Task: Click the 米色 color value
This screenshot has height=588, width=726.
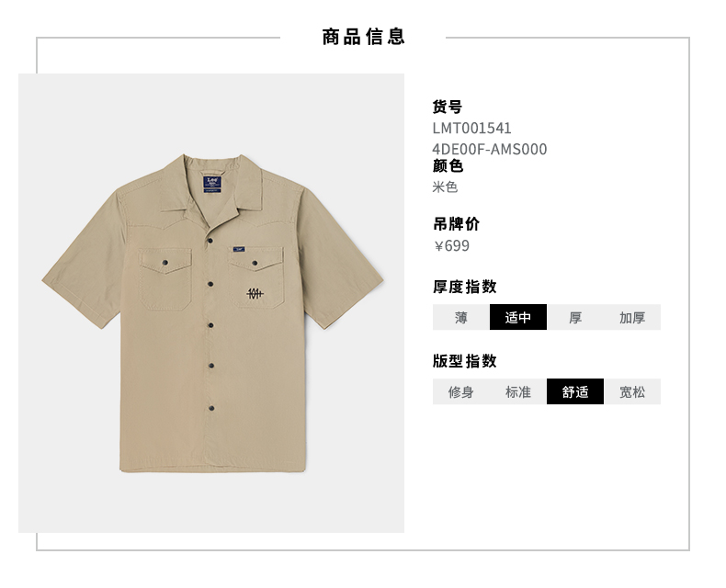Action: pos(445,187)
